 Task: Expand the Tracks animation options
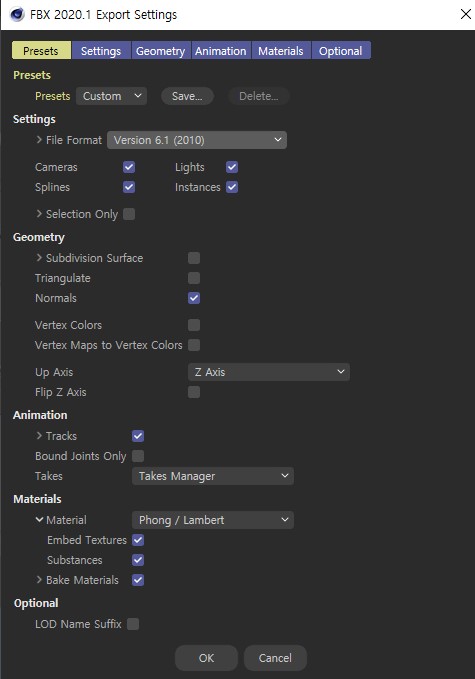[x=39, y=435]
